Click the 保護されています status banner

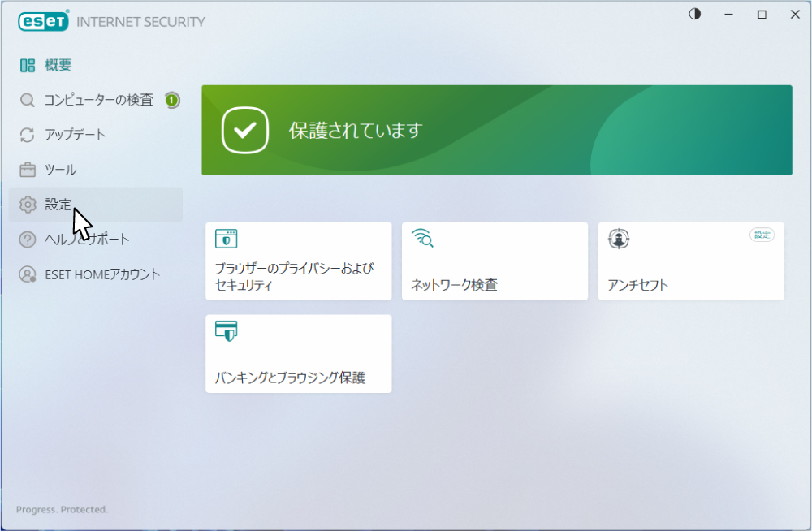click(496, 130)
